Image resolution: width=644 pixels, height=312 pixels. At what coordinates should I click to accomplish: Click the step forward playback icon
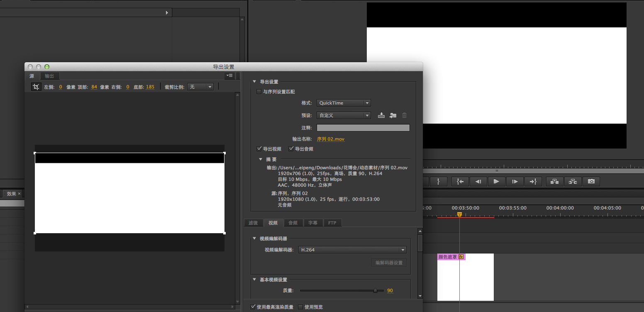pyautogui.click(x=515, y=181)
